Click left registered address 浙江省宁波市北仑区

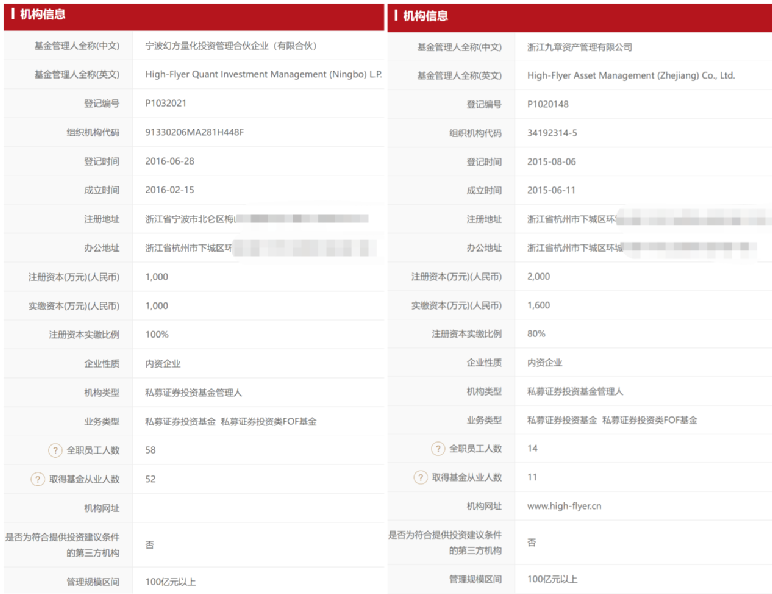185,219
